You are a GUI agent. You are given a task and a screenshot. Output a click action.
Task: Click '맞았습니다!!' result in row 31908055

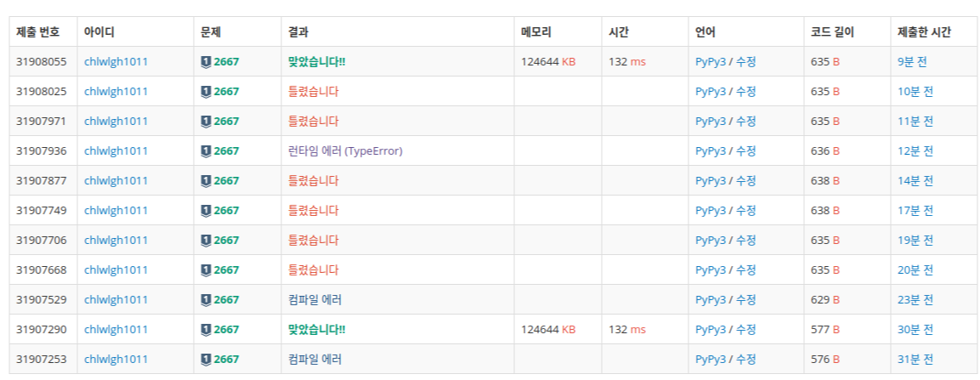click(x=316, y=61)
